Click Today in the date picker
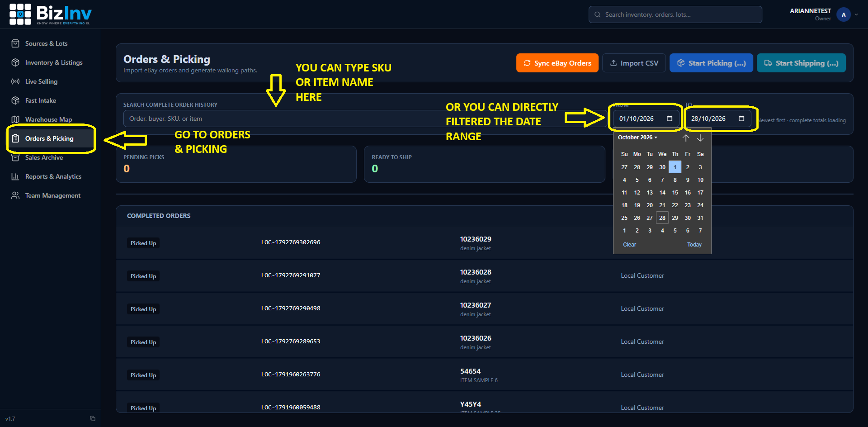Viewport: 868px width, 427px height. [x=694, y=245]
